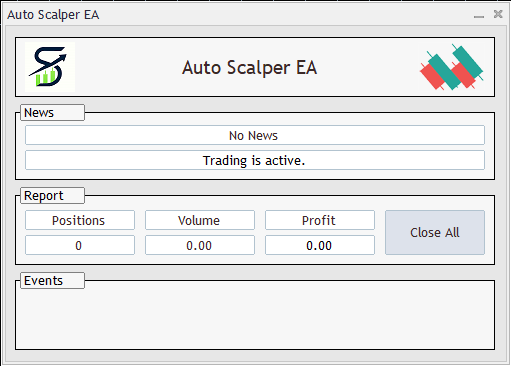Screen dimensions: 511x366
Task: Click the 0.00 value under Volume
Action: [200, 245]
